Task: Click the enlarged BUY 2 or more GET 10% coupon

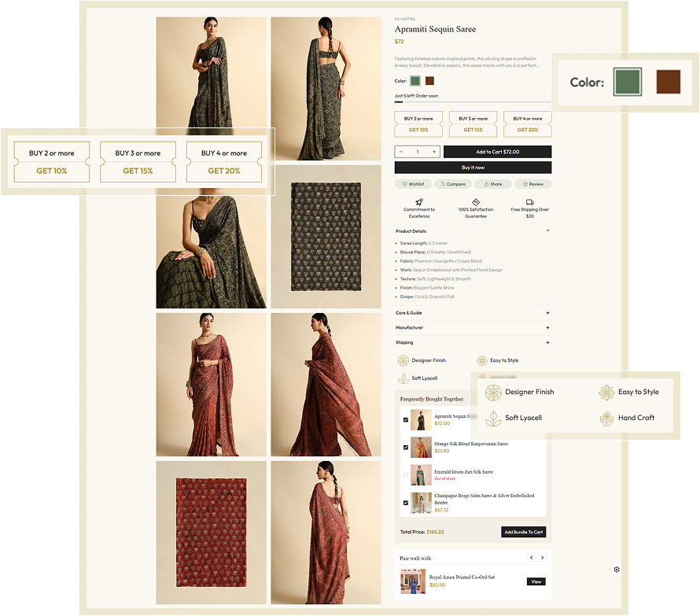Action: (x=52, y=162)
